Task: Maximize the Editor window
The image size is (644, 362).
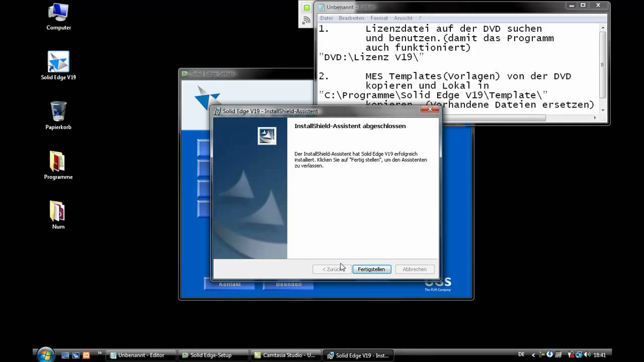Action: coord(584,6)
